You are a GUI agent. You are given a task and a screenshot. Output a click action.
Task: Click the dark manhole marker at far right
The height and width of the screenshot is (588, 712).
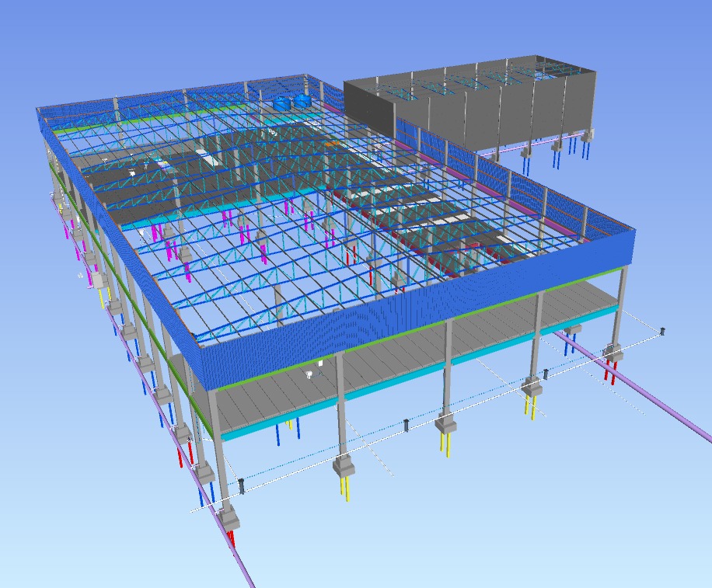(662, 331)
